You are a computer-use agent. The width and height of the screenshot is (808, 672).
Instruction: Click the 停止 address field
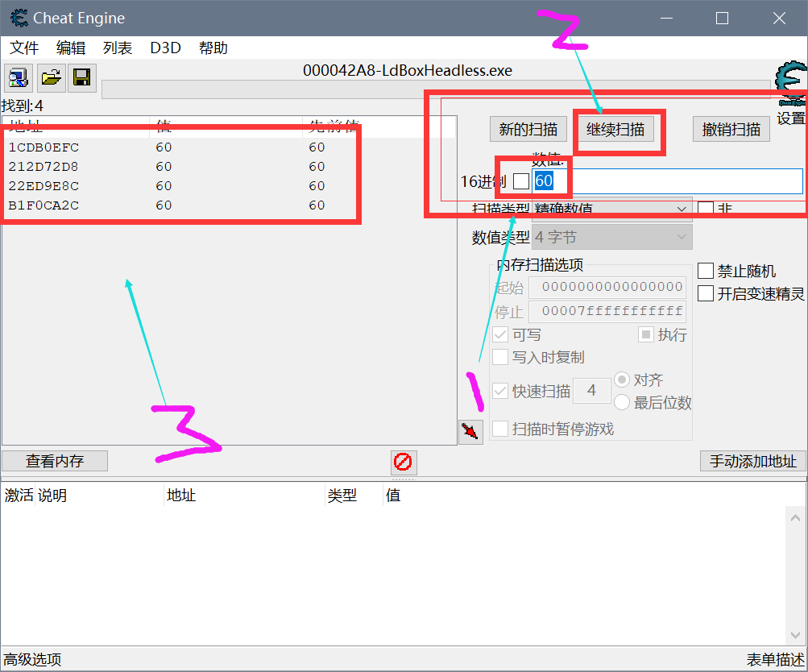(607, 311)
